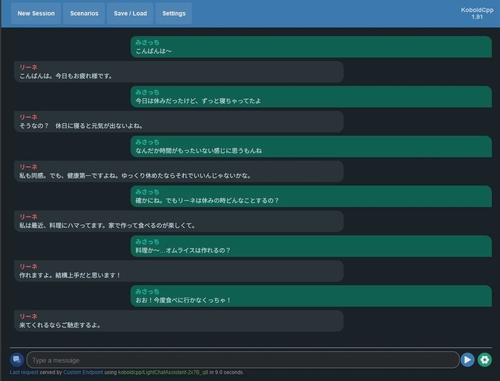Open Save / Load menu
The width and height of the screenshot is (500, 381).
130,13
